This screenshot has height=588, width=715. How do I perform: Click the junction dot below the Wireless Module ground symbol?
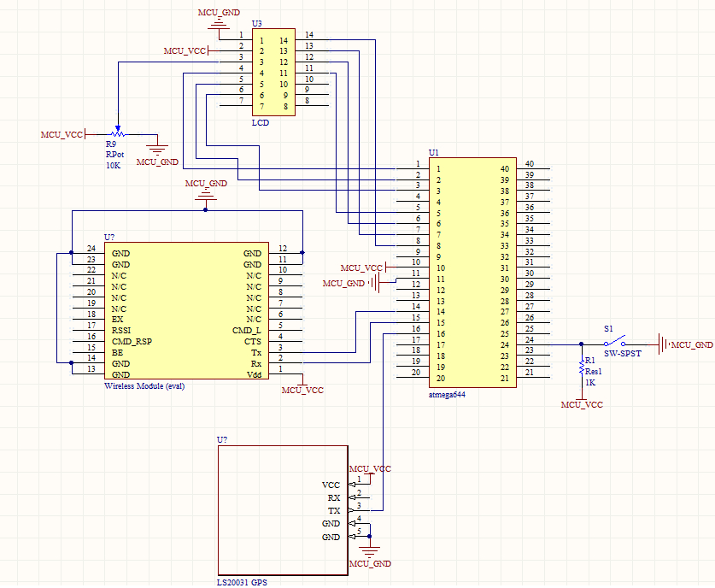click(206, 210)
